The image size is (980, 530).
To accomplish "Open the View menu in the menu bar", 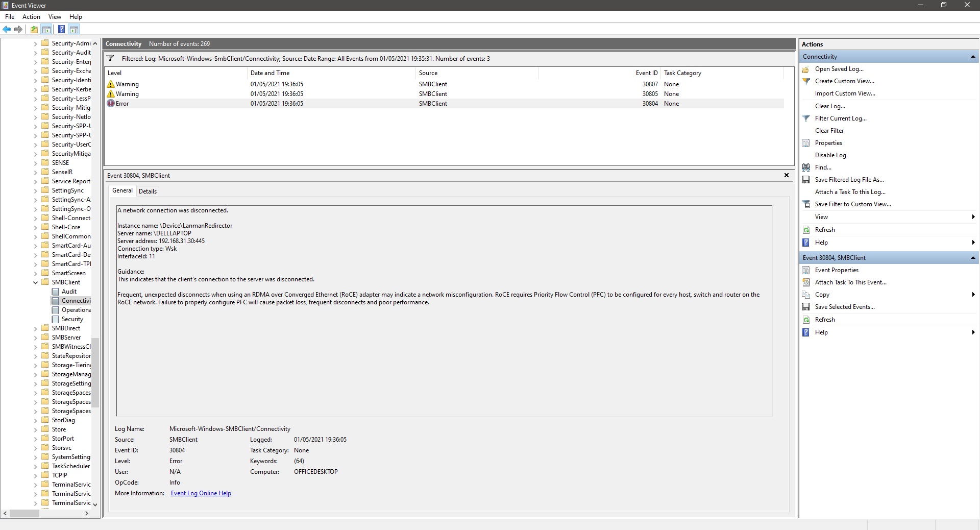I will pos(55,17).
